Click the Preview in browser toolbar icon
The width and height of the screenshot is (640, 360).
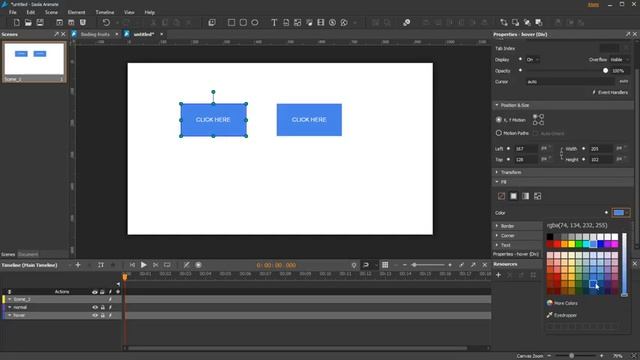(60, 23)
